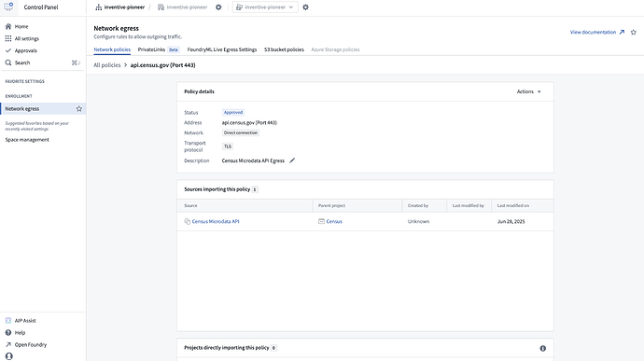Click Jun 28, 2025 date cell
This screenshot has height=361, width=644.
point(511,221)
